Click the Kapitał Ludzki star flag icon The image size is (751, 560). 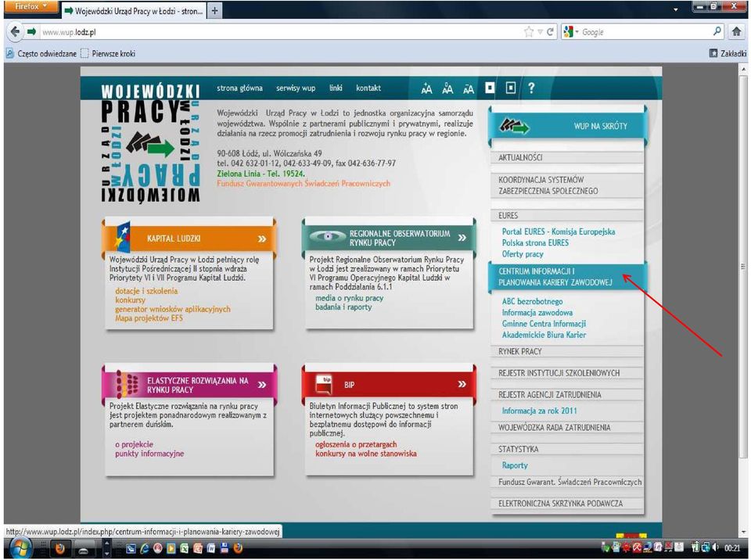[x=123, y=237]
